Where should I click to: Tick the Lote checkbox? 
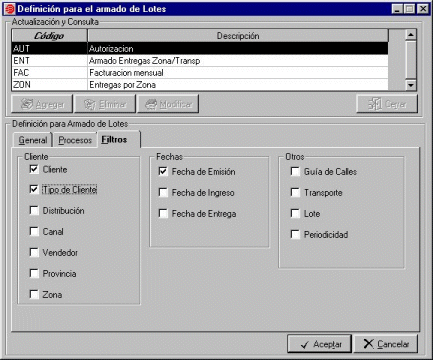[x=295, y=214]
